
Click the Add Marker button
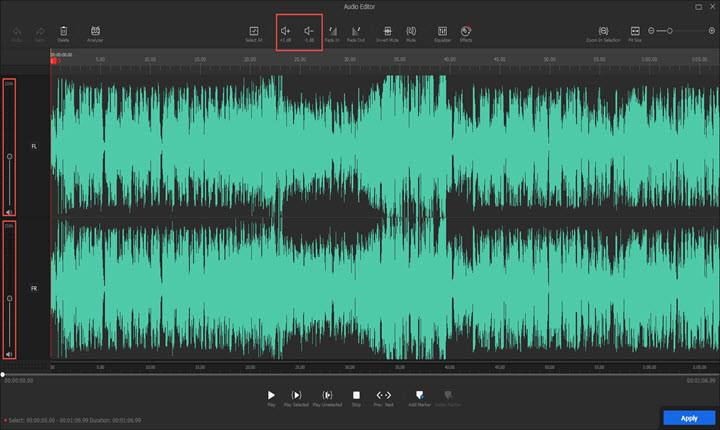click(x=418, y=395)
